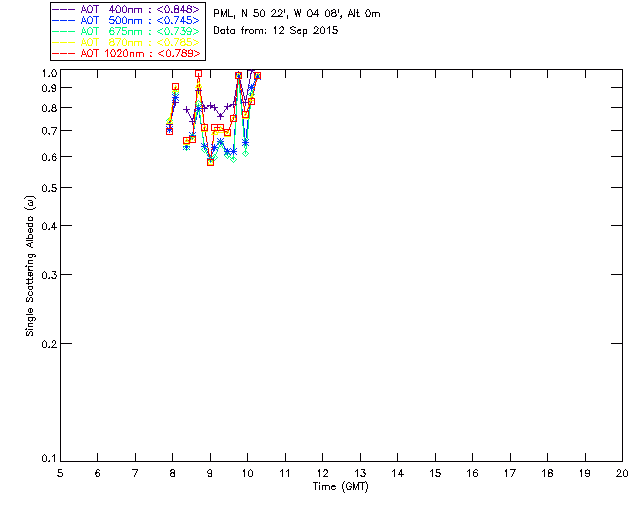This screenshot has height=512, width=640.
Task: Click the y-axis tick label 0.1
Action: [48, 459]
